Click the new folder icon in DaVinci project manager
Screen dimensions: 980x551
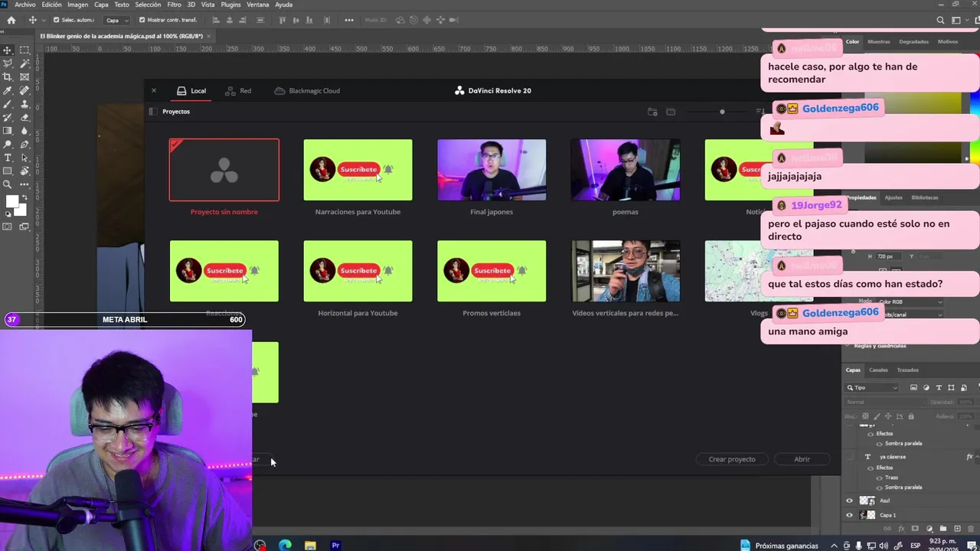click(x=652, y=112)
